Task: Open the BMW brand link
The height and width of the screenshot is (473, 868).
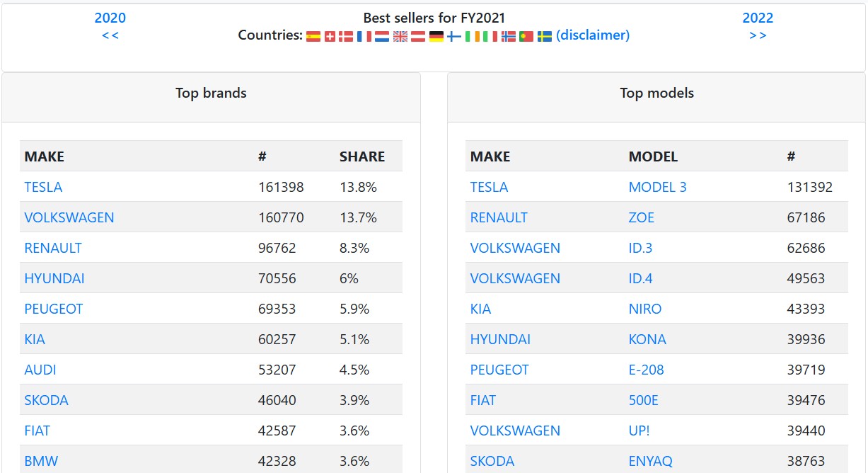Action: coord(41,461)
